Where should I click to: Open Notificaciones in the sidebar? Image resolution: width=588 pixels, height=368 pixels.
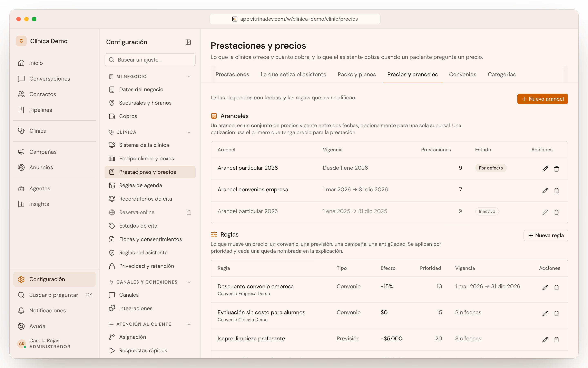tap(55, 310)
